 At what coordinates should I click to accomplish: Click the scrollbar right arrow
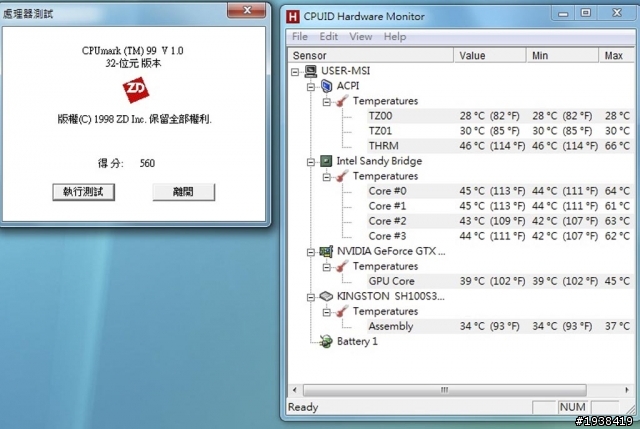pos(627,390)
